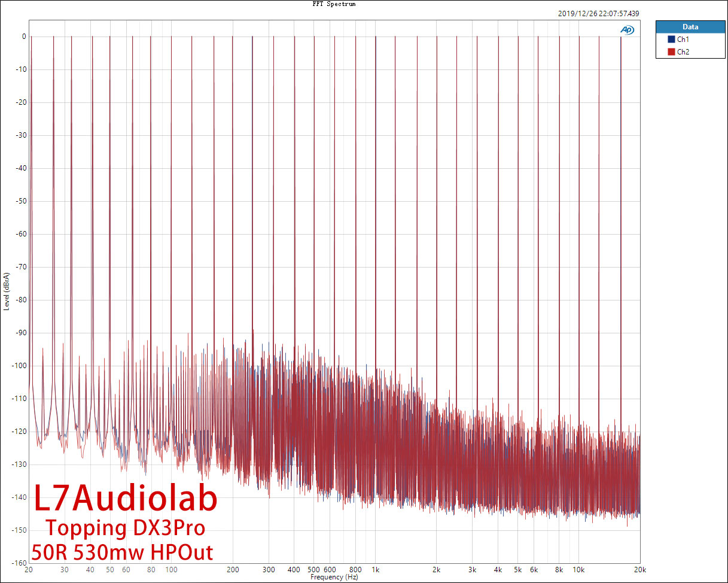Click the Level (dBrA) vertical axis label
728x583 pixels.
7,291
